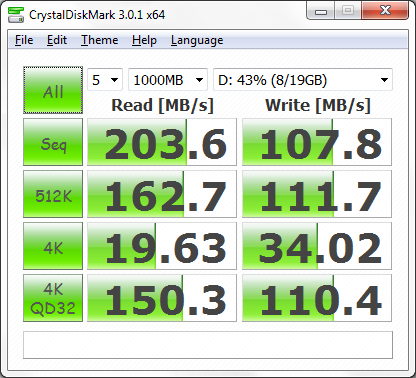The image size is (416, 378).
Task: Open the Language menu
Action: point(197,40)
